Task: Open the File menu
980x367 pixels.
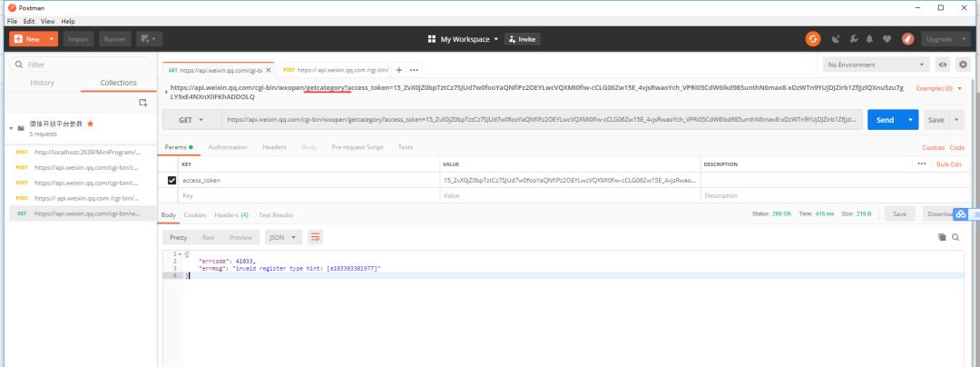Action: click(13, 21)
